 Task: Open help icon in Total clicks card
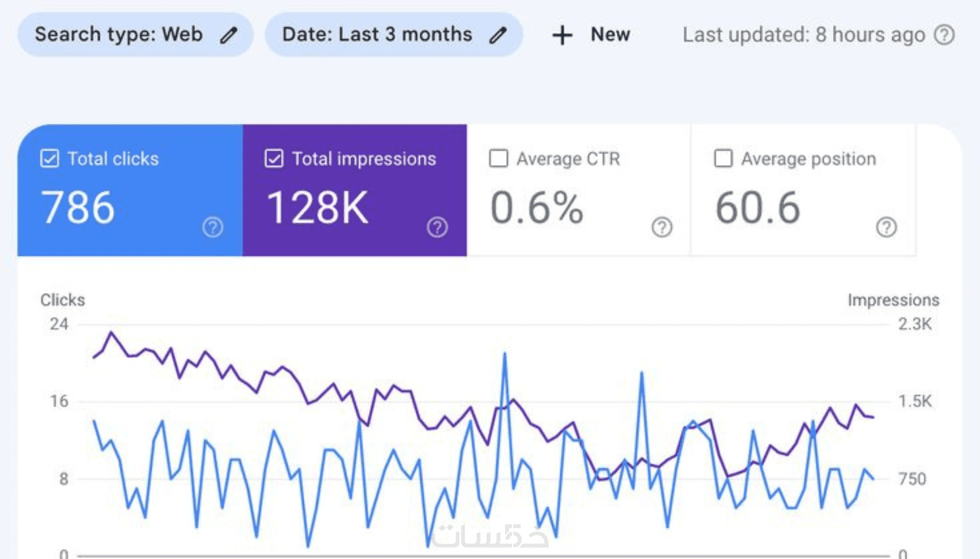coord(213,227)
